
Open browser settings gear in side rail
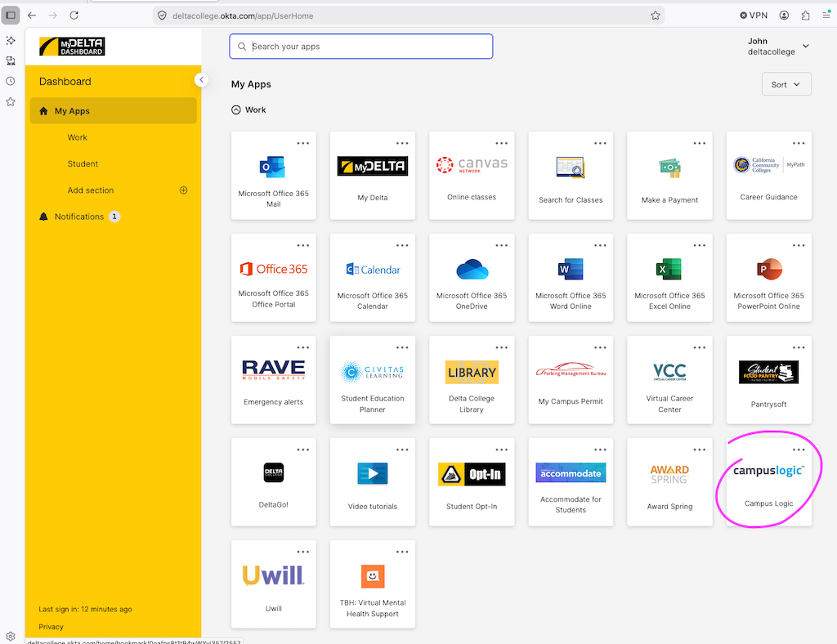11,636
